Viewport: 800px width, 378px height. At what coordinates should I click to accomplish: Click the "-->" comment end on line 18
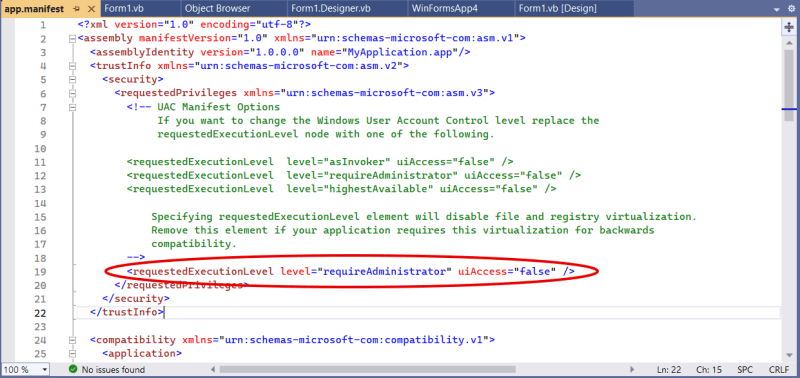coord(136,258)
